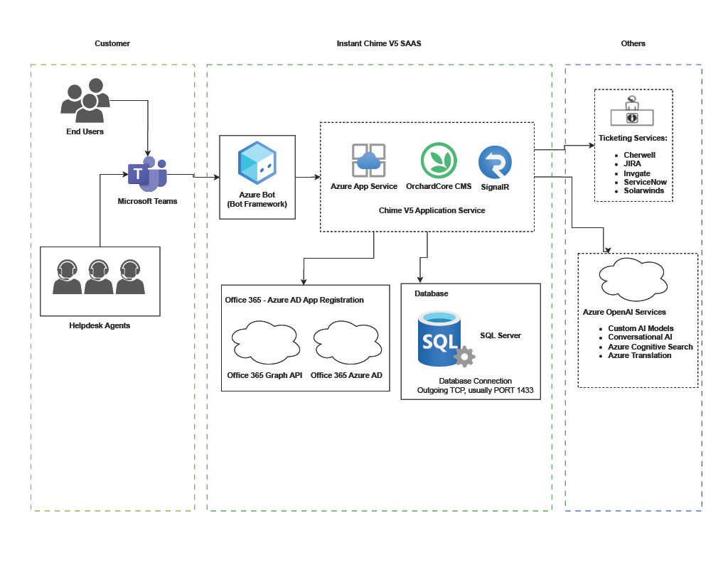
Task: Click the Customer section header
Action: click(112, 43)
